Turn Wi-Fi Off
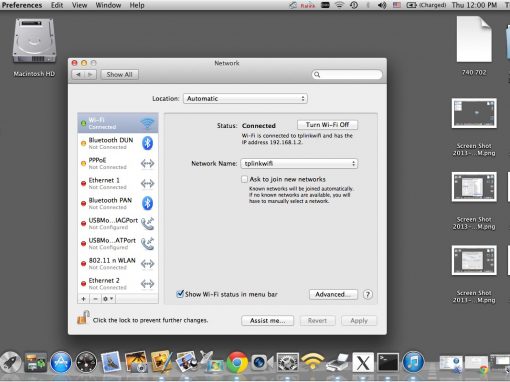Image resolution: width=510 pixels, height=382 pixels. 327,125
